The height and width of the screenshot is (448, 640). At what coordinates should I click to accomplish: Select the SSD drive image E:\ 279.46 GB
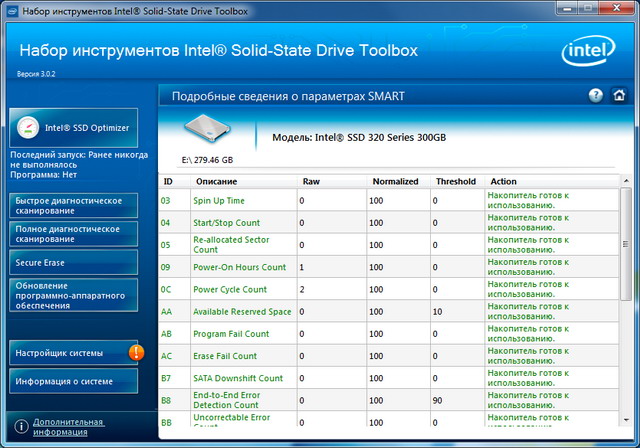click(x=207, y=129)
